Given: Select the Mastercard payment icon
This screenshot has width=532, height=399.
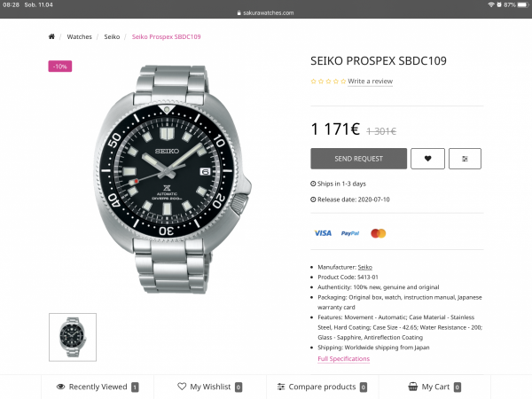Looking at the screenshot, I should coord(379,233).
